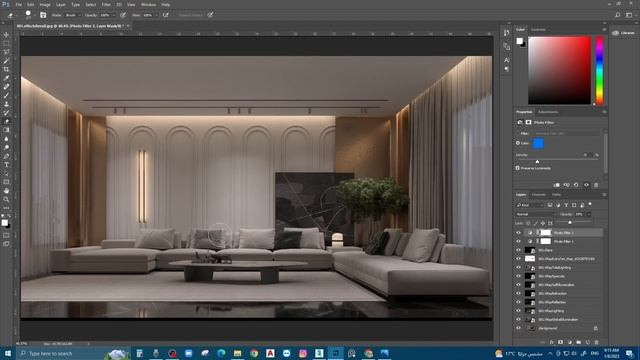This screenshot has height=360, width=640.
Task: Open the Layers panel Opacity dropdown arrow
Action: pos(589,214)
